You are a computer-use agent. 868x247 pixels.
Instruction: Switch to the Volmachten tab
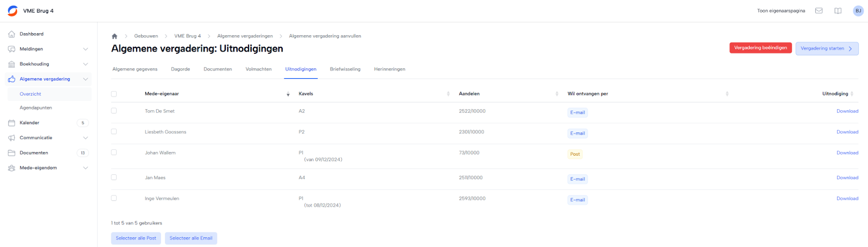click(258, 69)
